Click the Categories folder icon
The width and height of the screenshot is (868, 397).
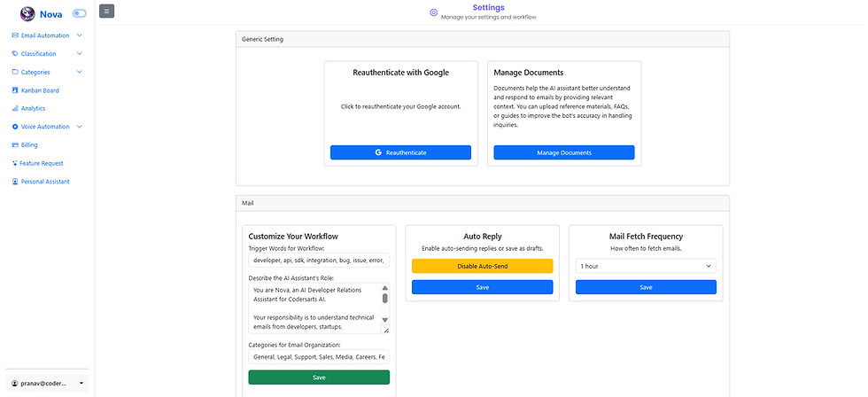tap(15, 72)
